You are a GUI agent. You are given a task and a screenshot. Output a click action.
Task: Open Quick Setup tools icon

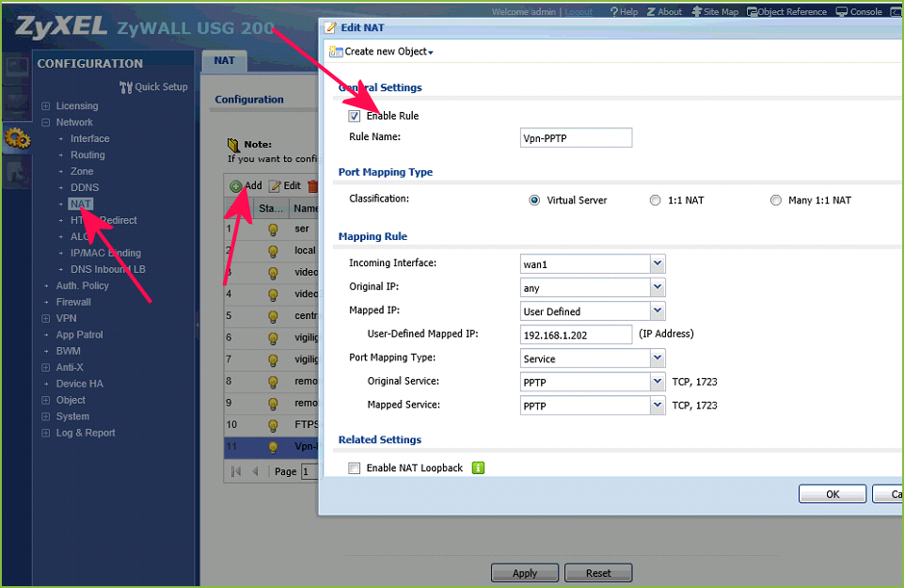126,87
